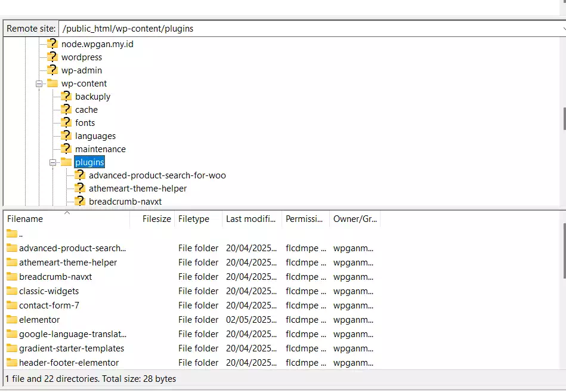This screenshot has height=392, width=566.
Task: Click folder icon of google-language-translat row
Action: (12, 334)
